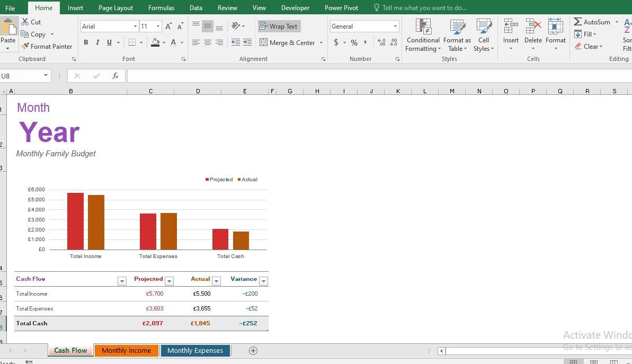Open the Fill dropdown in Editing
The image size is (632, 364).
point(585,34)
